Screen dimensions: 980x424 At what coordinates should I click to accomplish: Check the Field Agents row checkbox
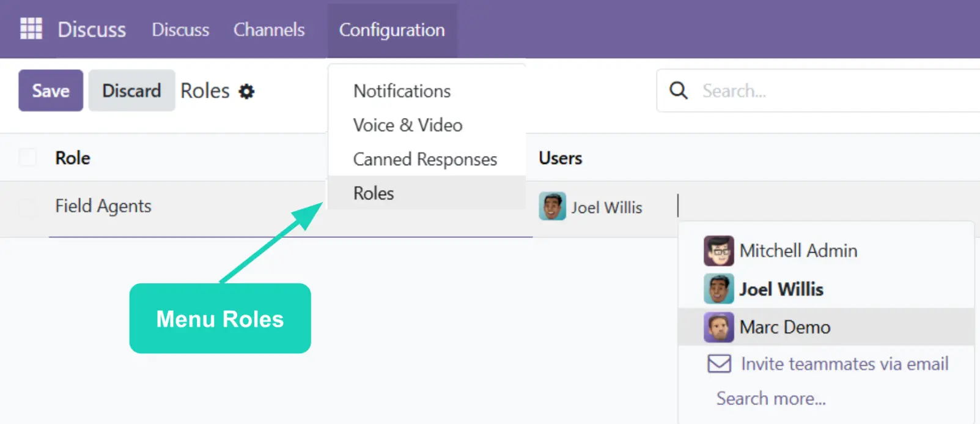[x=28, y=207]
